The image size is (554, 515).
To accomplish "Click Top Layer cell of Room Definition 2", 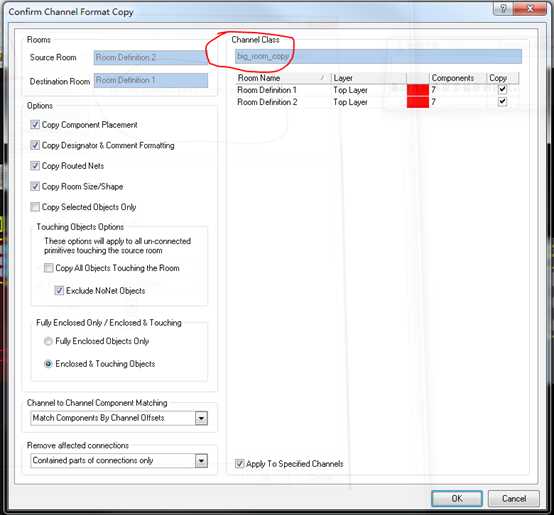I will [350, 102].
